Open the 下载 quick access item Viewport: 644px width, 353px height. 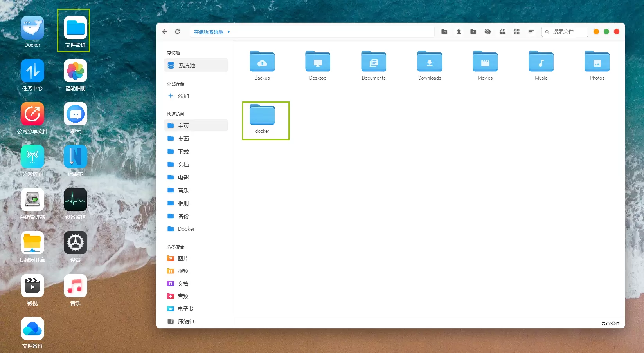(x=183, y=152)
